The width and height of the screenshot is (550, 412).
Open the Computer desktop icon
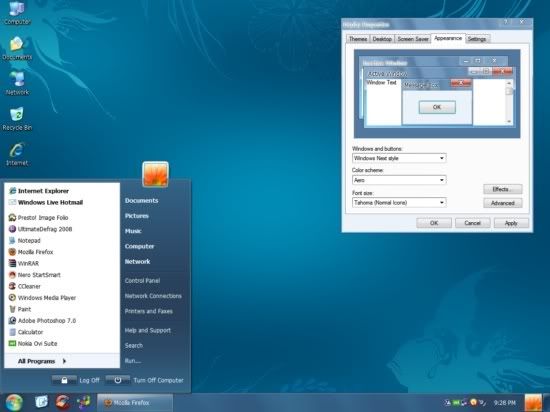point(17,13)
